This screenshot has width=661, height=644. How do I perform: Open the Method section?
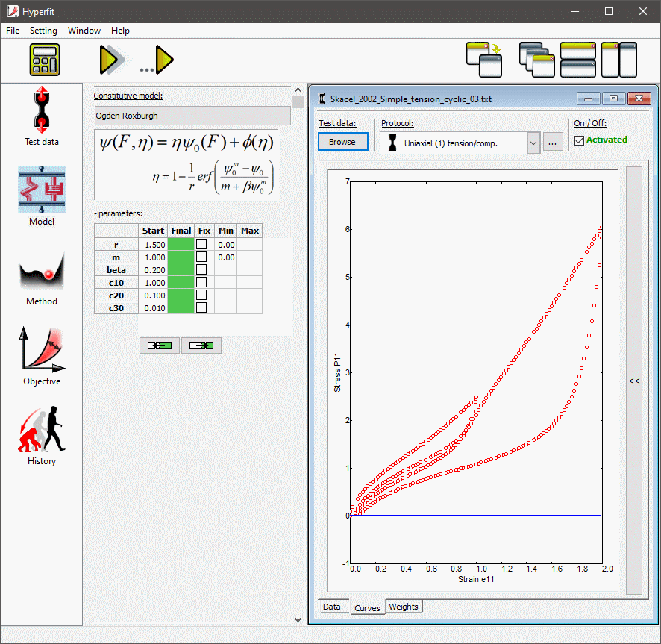[42, 278]
